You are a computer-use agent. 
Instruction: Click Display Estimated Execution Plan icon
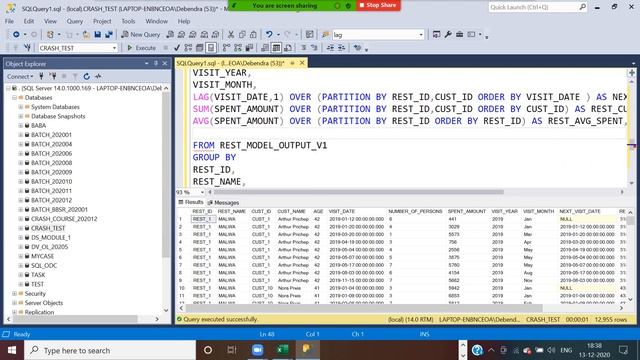click(x=188, y=48)
